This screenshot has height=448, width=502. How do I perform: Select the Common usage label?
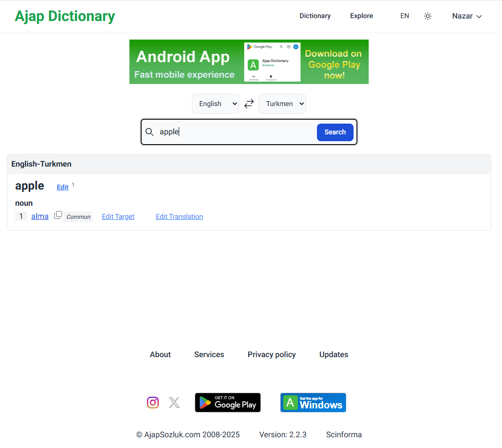tap(78, 216)
